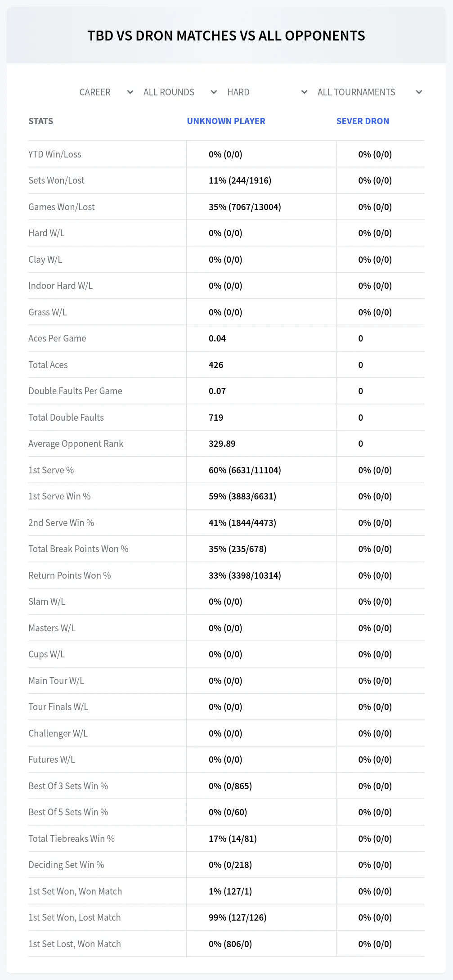Click the chevron arrow beside HARD

[304, 92]
